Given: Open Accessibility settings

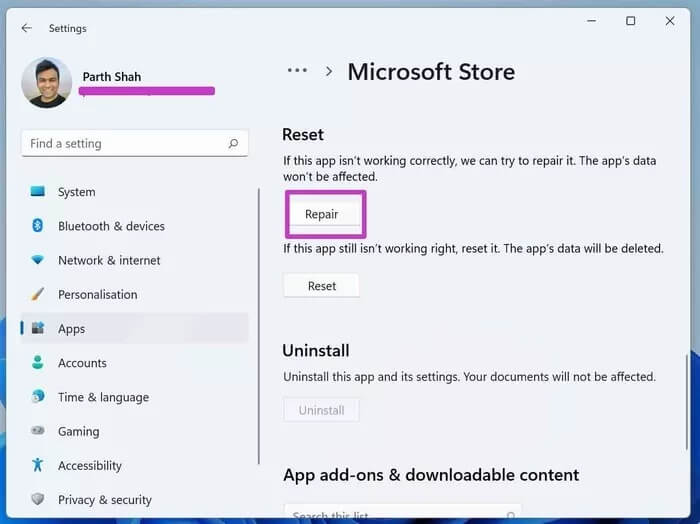Looking at the screenshot, I should point(134,466).
